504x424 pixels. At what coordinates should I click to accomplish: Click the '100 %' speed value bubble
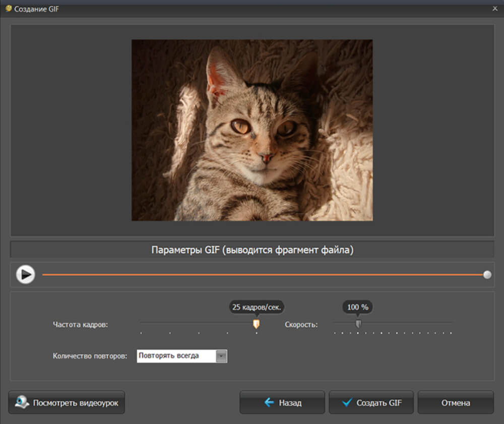(358, 307)
